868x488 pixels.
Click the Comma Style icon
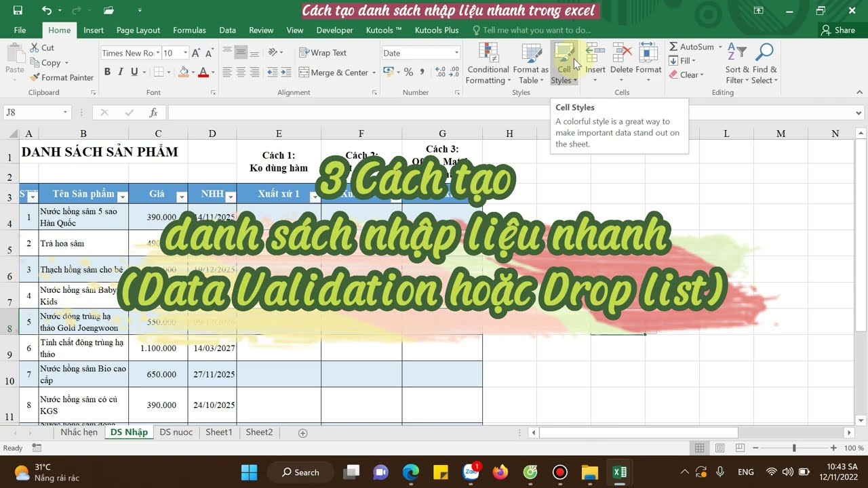[x=422, y=72]
